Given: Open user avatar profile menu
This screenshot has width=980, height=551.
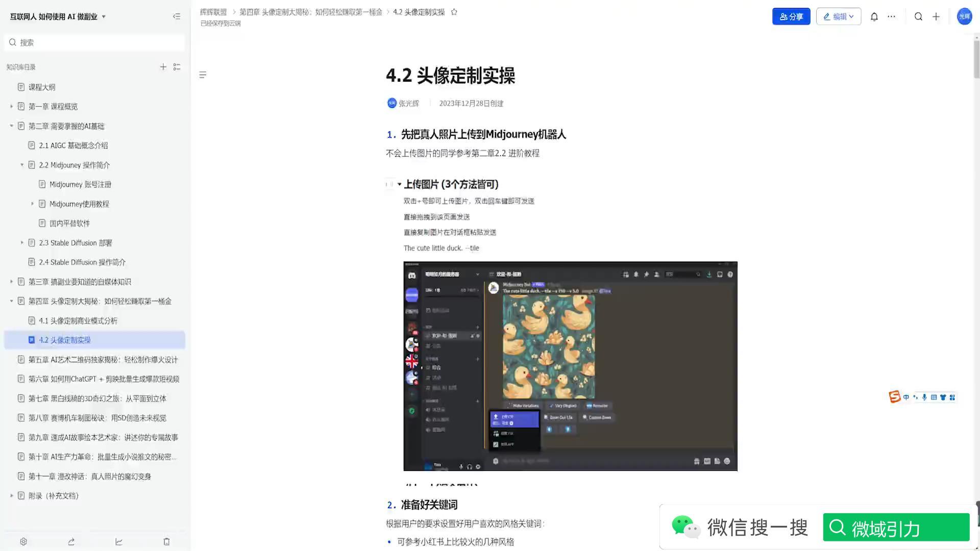Looking at the screenshot, I should coord(964,16).
